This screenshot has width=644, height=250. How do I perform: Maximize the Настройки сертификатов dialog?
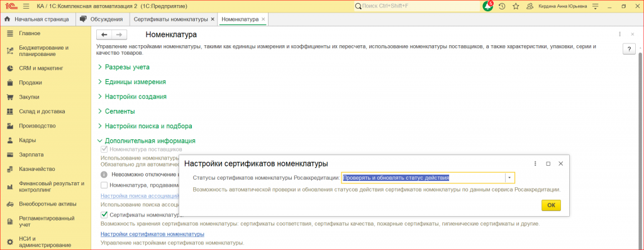click(x=548, y=163)
